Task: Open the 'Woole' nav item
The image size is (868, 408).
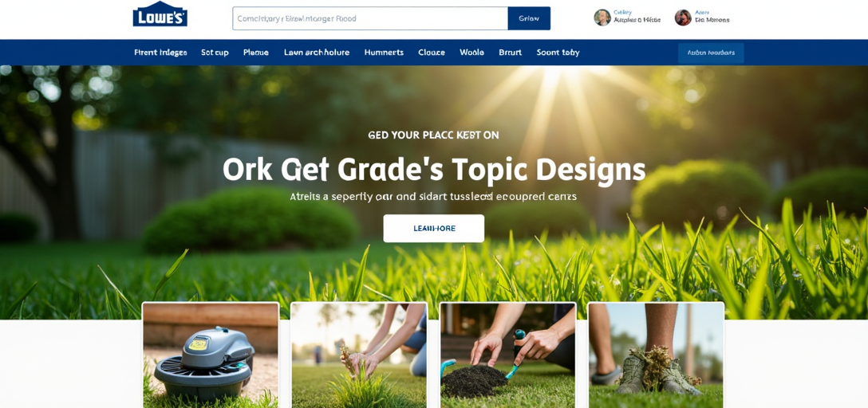Action: tap(471, 53)
